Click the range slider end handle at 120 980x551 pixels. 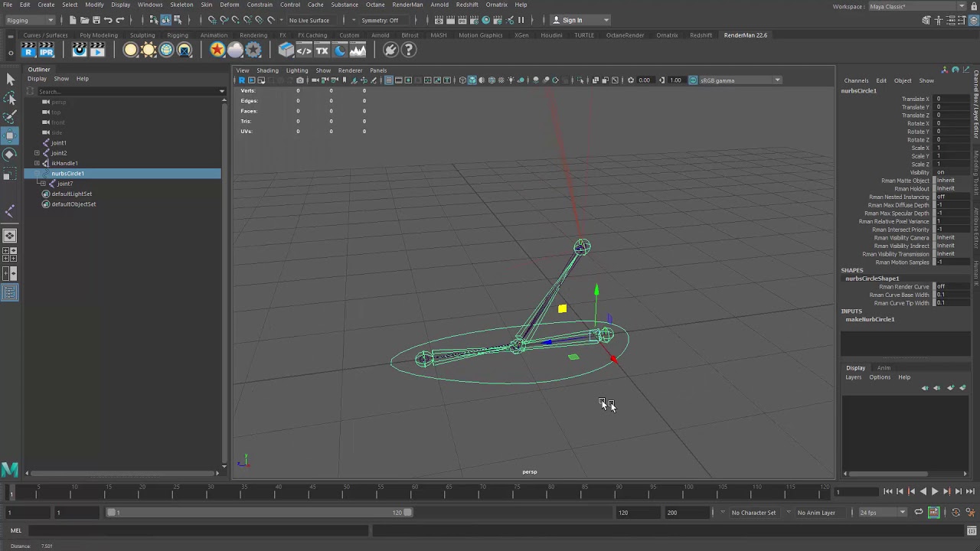[408, 513]
